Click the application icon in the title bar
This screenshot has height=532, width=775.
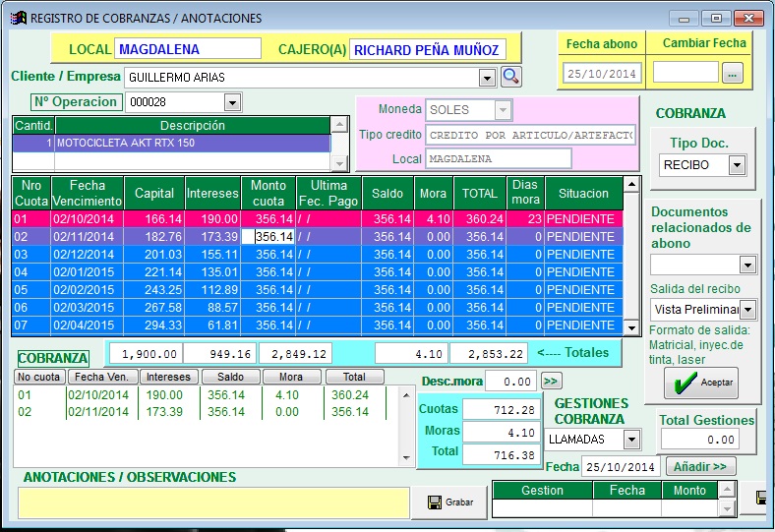click(17, 18)
